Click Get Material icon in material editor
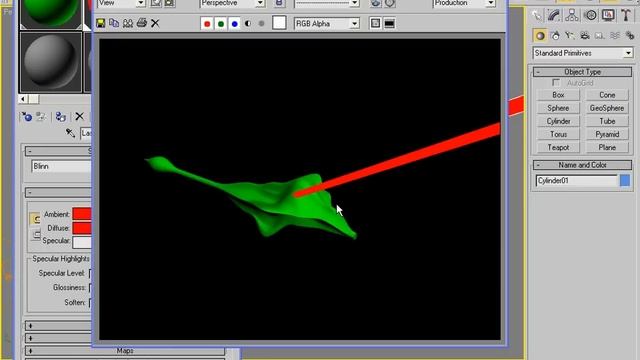Viewport: 640px width, 360px height. 27,117
